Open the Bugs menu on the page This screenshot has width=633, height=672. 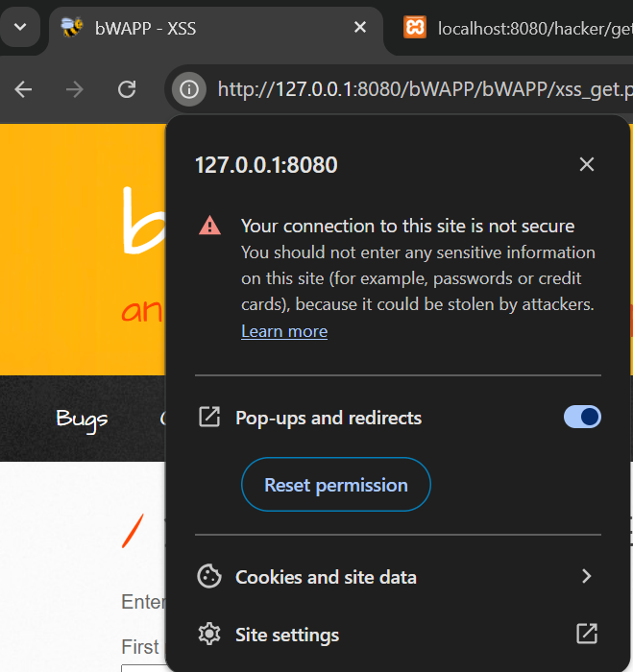point(82,419)
